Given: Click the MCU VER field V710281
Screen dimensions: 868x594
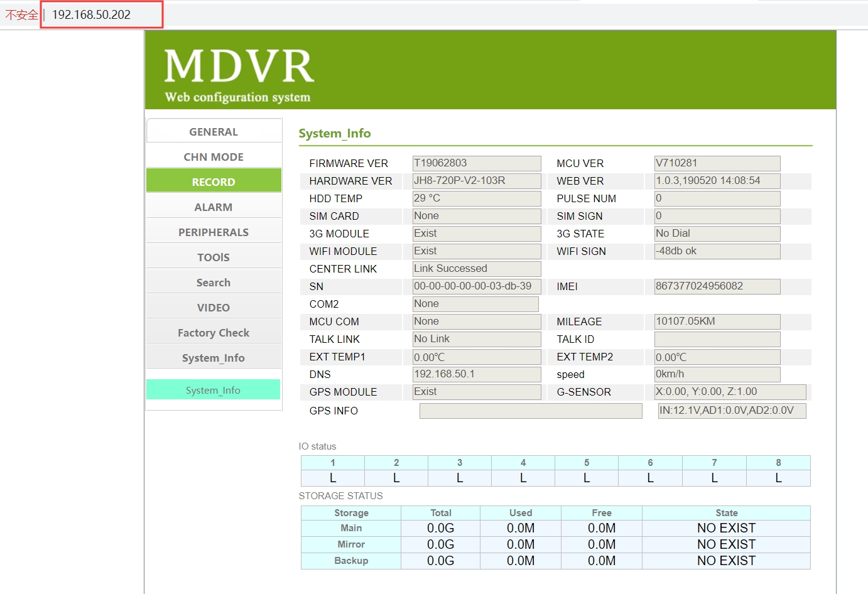Looking at the screenshot, I should pos(717,163).
